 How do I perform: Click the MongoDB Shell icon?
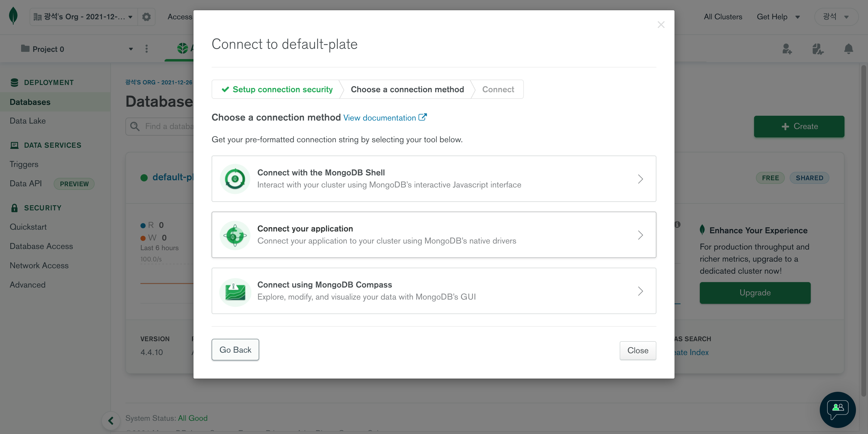click(x=235, y=179)
